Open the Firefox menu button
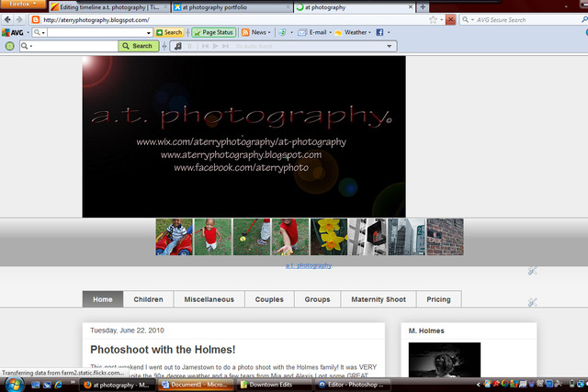 pyautogui.click(x=23, y=4)
